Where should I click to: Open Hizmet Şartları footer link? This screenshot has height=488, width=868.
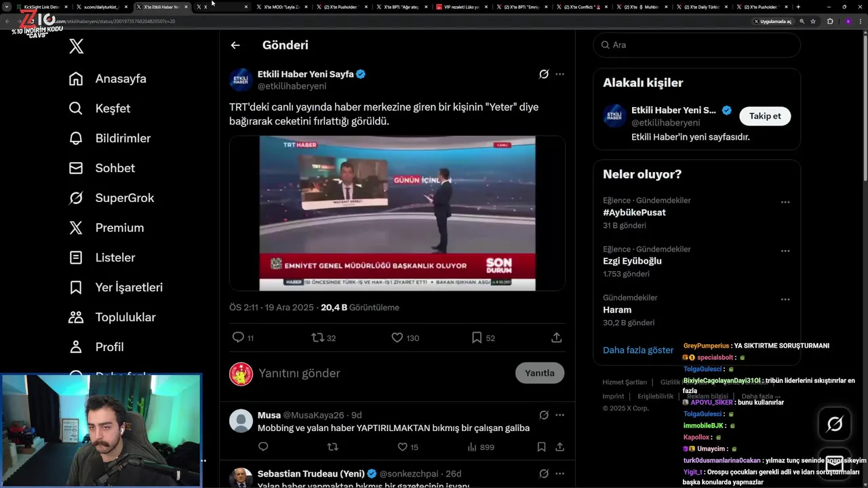point(625,382)
